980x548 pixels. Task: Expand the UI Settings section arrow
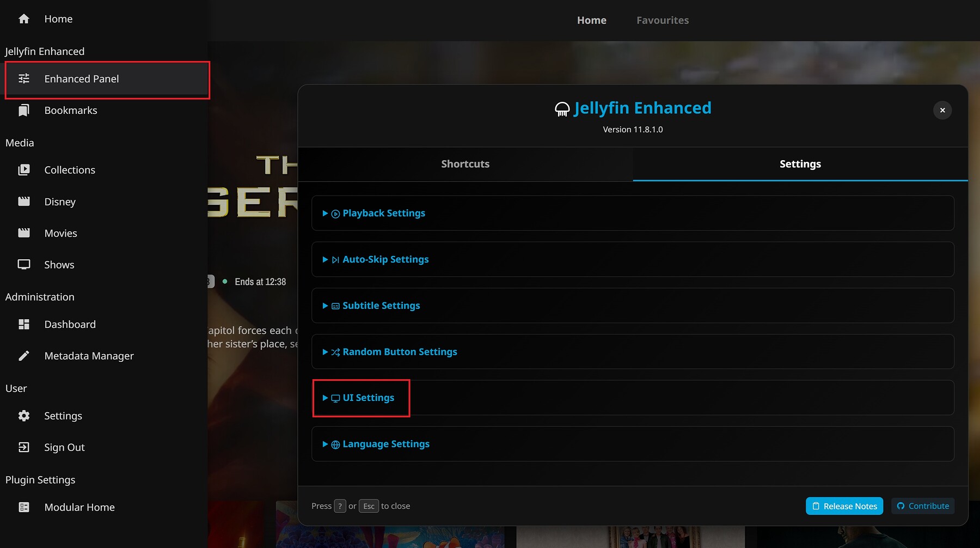(x=325, y=398)
